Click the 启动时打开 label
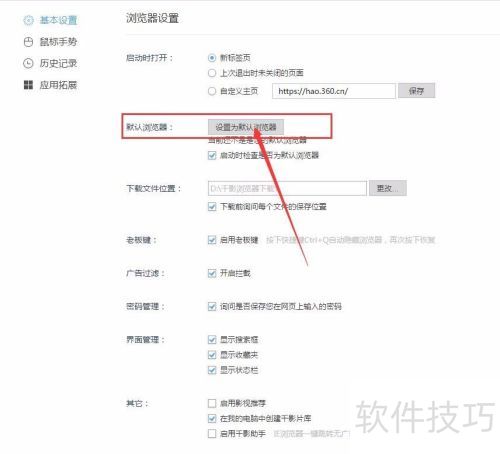The width and height of the screenshot is (500, 454). 149,58
